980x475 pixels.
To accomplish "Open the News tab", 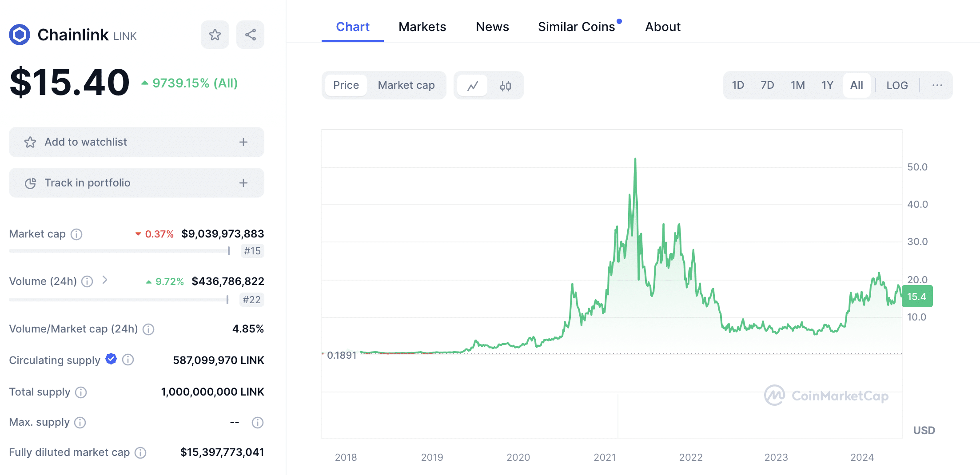I will pos(492,27).
